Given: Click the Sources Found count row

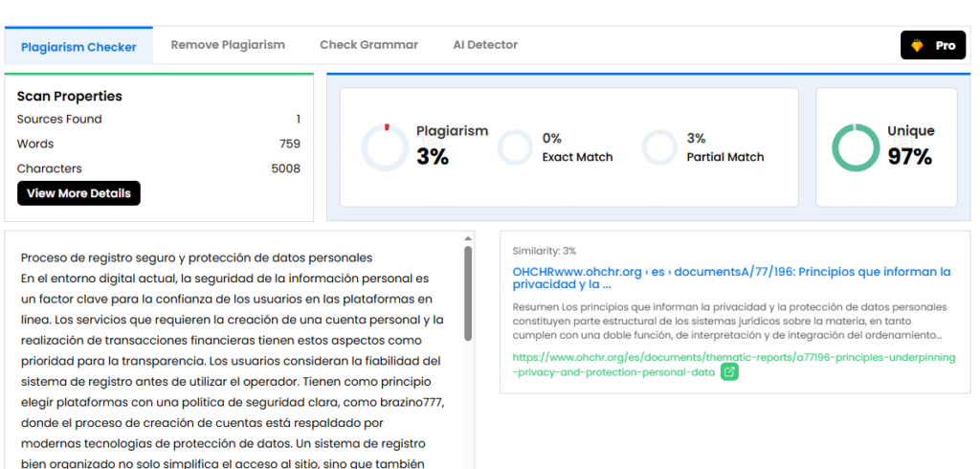Looking at the screenshot, I should (158, 120).
